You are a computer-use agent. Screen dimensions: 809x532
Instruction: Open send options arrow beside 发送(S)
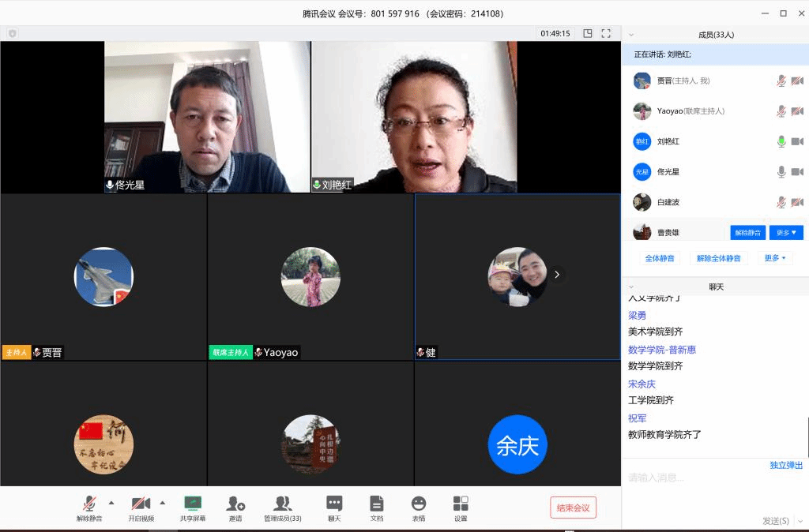(x=800, y=521)
